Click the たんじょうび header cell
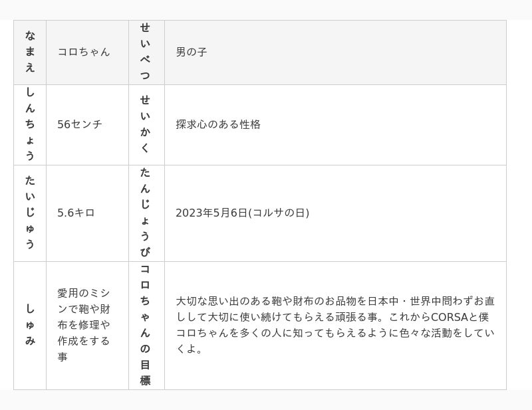This screenshot has width=532, height=410. (146, 213)
